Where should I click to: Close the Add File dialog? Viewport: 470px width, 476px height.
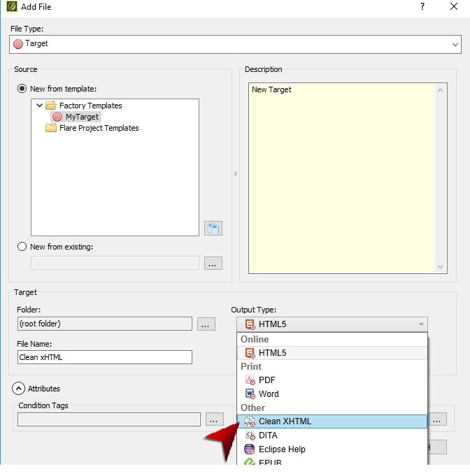click(454, 6)
